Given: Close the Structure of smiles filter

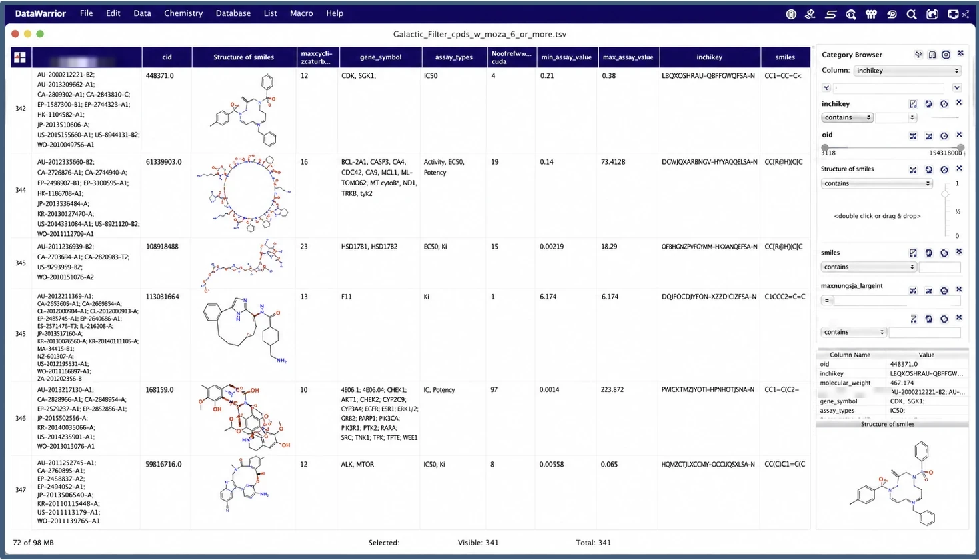Looking at the screenshot, I should (x=959, y=169).
